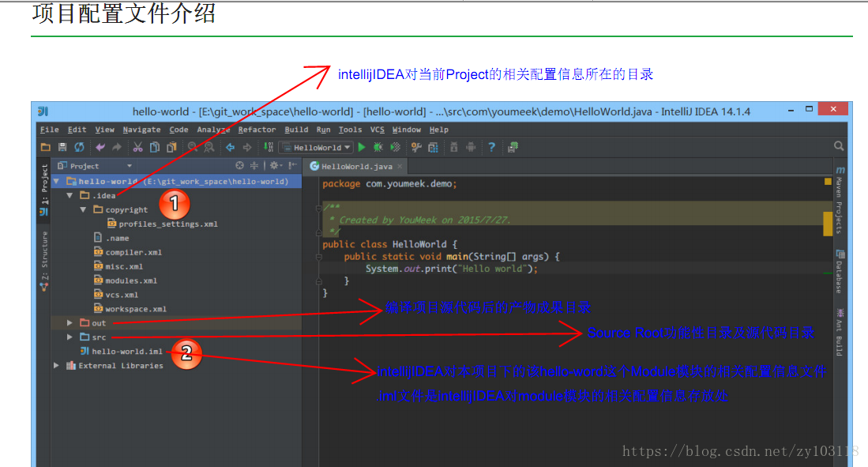Collapse the copyright folder
The width and height of the screenshot is (868, 467).
click(x=83, y=209)
